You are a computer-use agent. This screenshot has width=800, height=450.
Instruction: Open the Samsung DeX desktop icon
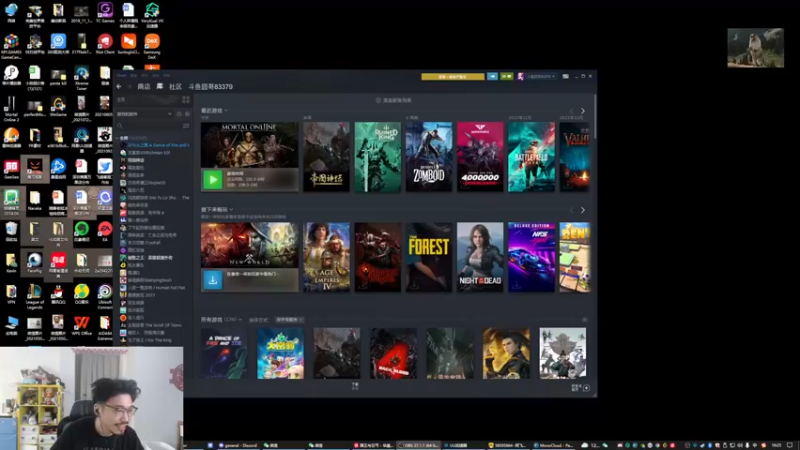(152, 46)
